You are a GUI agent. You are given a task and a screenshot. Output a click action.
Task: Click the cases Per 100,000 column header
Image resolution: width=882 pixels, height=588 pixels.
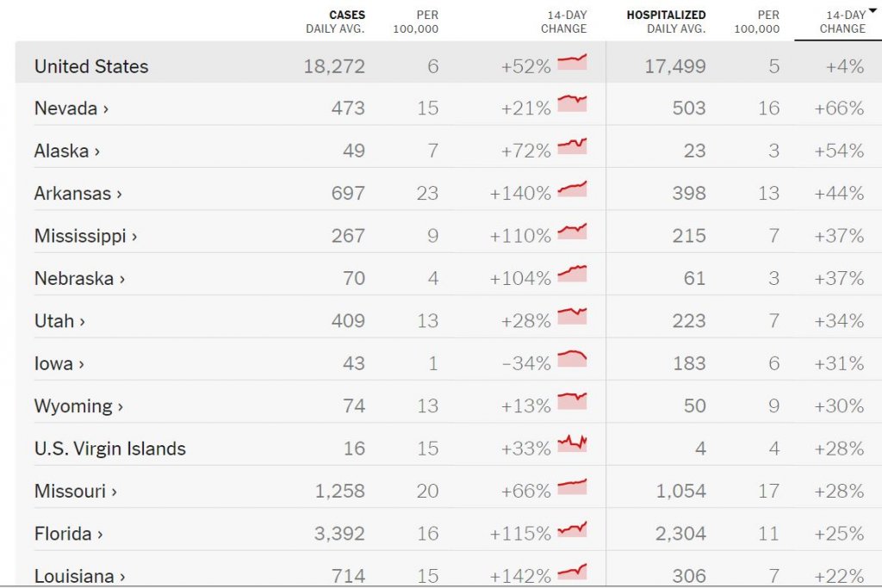click(x=416, y=22)
